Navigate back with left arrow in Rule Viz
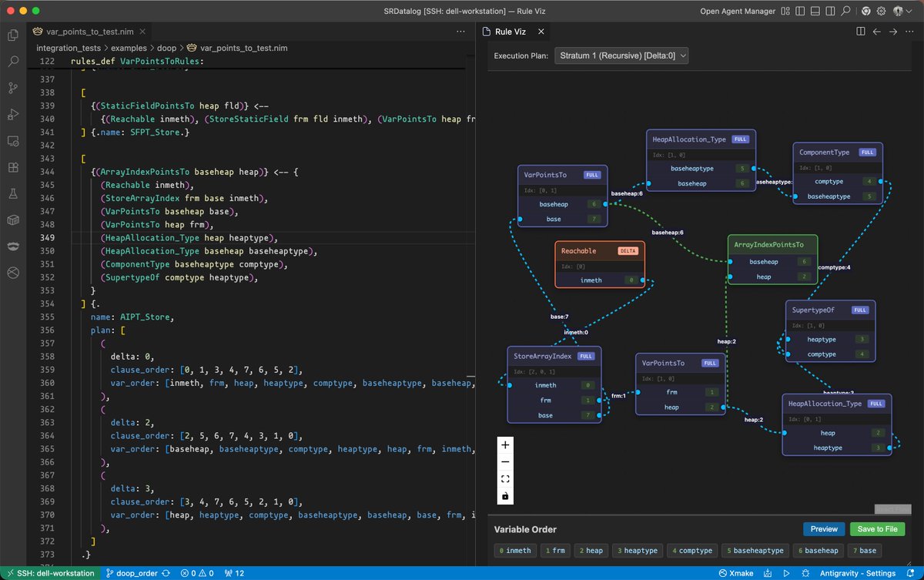Viewport: 924px width, 580px height. click(876, 32)
